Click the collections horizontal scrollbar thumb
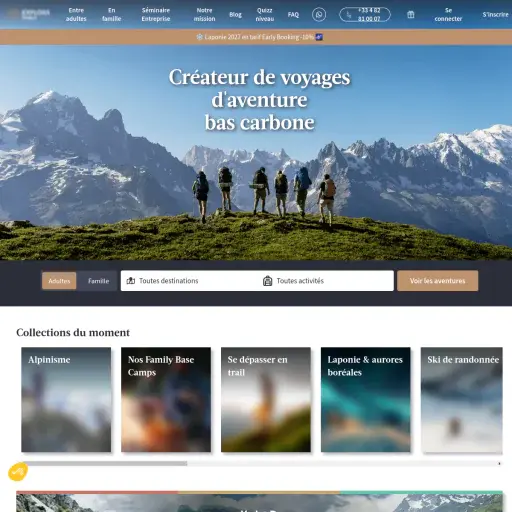Screen dimensions: 512x512 105,463
